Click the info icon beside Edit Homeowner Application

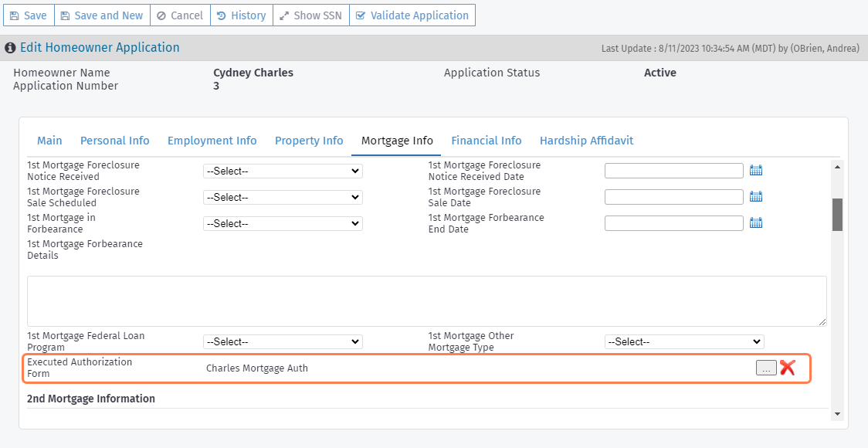pos(10,47)
